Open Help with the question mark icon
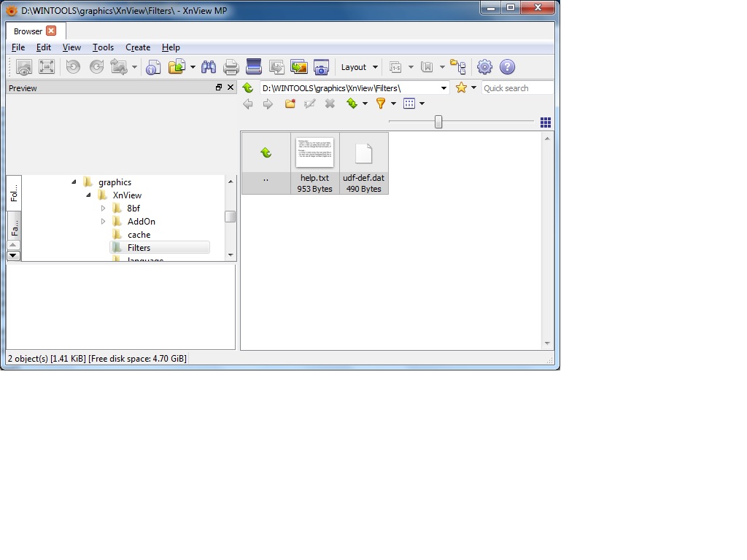Screen dimensions: 747x560 click(x=508, y=67)
